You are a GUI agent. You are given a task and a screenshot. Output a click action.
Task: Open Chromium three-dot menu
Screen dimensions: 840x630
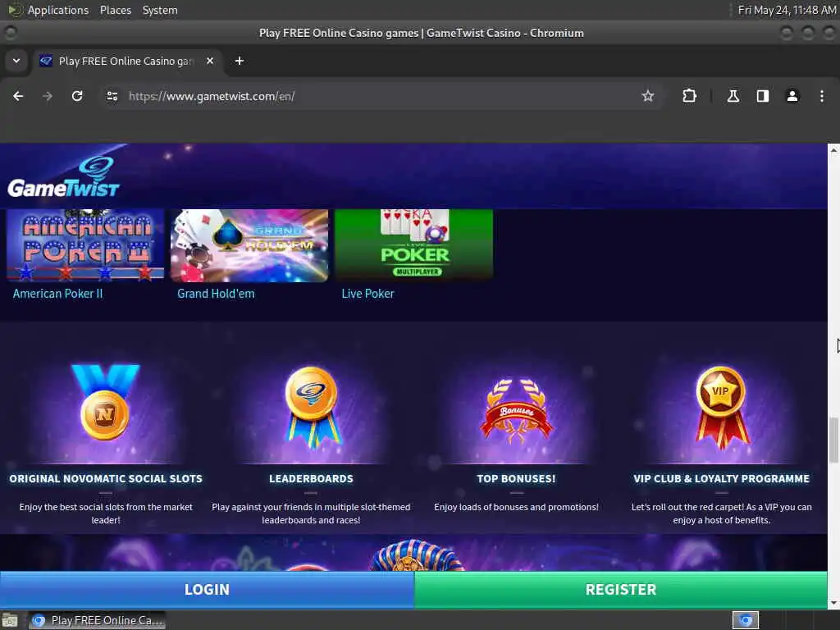822,97
